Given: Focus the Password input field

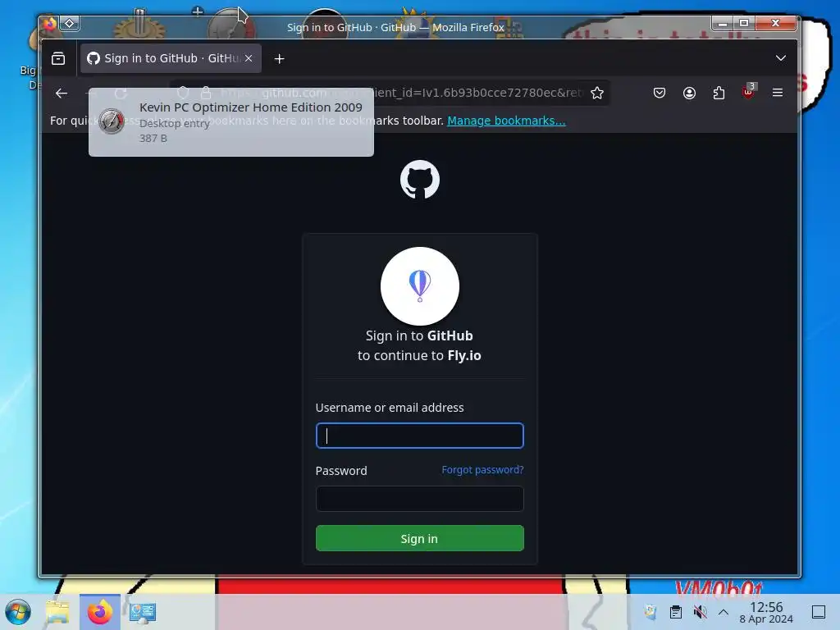Looking at the screenshot, I should coord(419,499).
